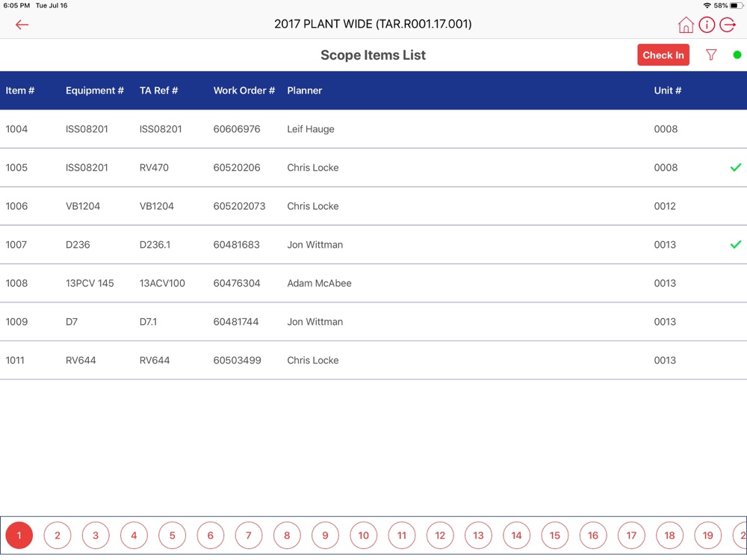Tap the battery status indicator
747x560 pixels.
[x=736, y=6]
